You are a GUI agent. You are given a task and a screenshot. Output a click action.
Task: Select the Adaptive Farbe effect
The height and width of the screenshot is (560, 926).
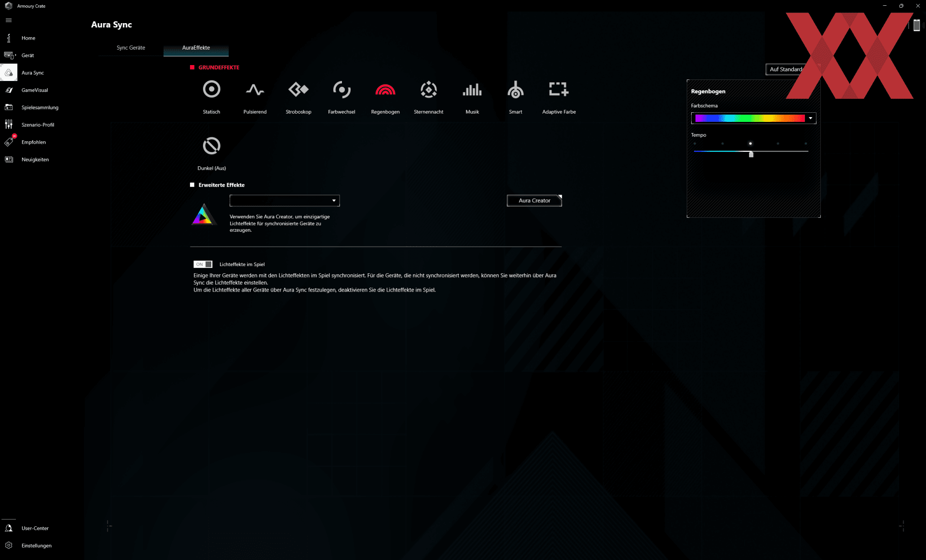[x=559, y=90]
